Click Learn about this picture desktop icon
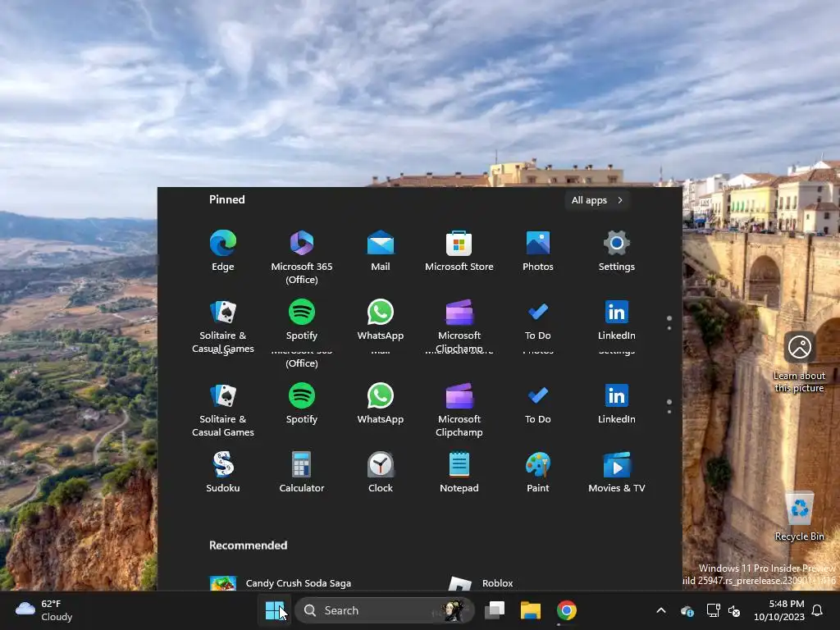Image resolution: width=840 pixels, height=630 pixels. [x=799, y=363]
